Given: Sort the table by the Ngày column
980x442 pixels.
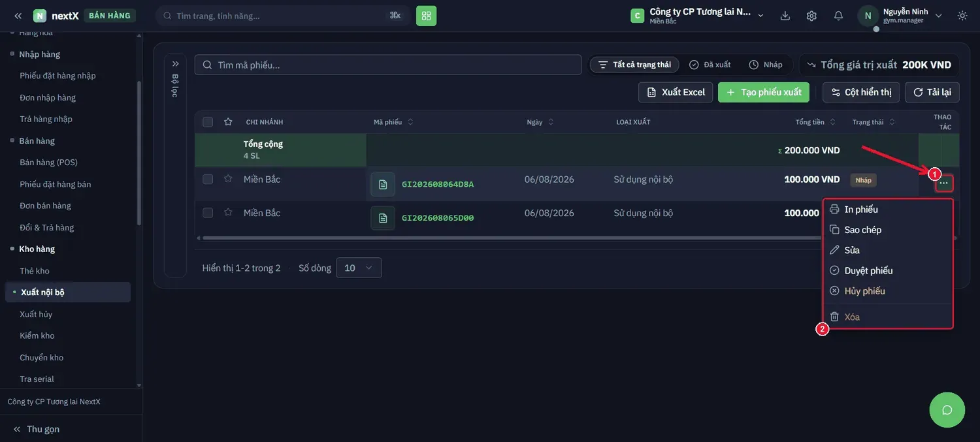Looking at the screenshot, I should pyautogui.click(x=540, y=122).
